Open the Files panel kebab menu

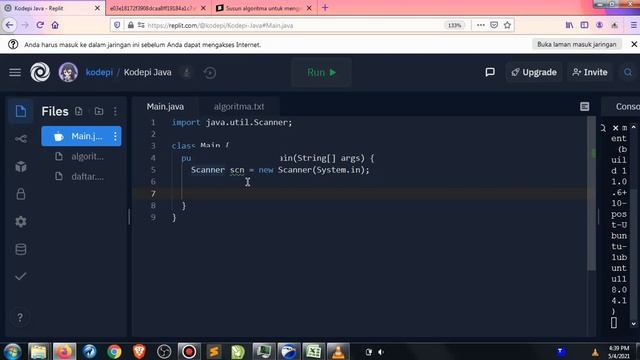(x=116, y=111)
